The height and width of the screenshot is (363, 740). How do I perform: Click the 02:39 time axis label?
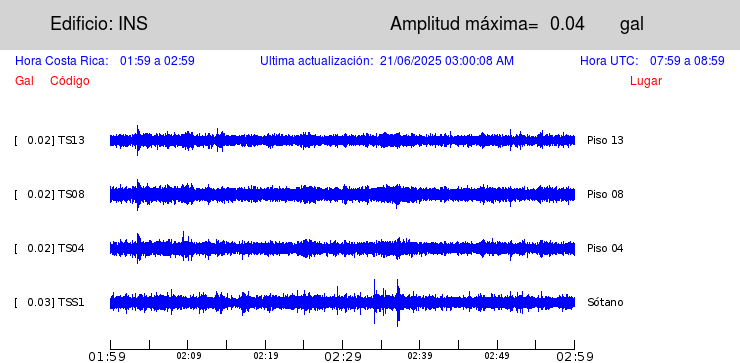click(x=420, y=355)
